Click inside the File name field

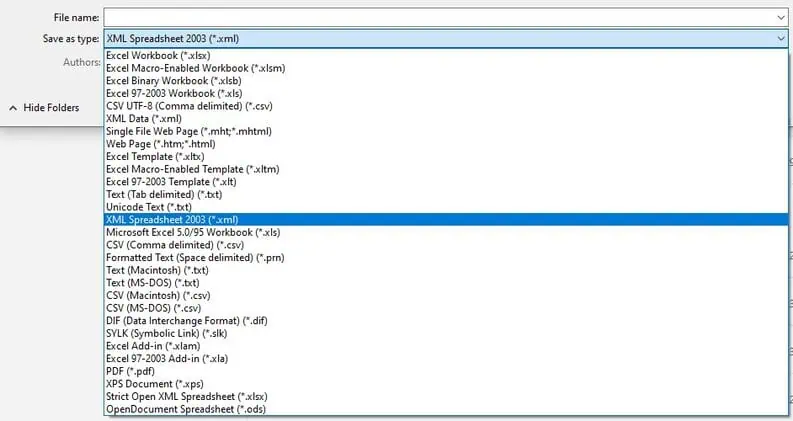tap(439, 18)
